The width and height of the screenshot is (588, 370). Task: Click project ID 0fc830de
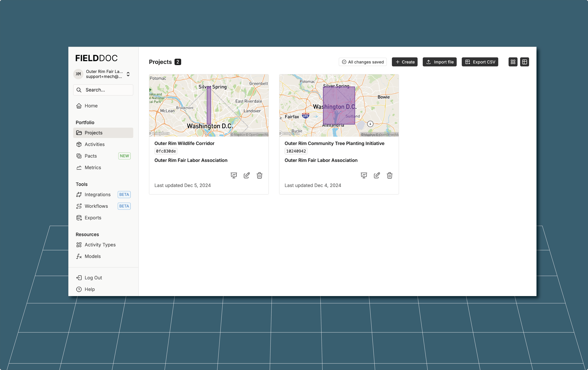tap(166, 151)
